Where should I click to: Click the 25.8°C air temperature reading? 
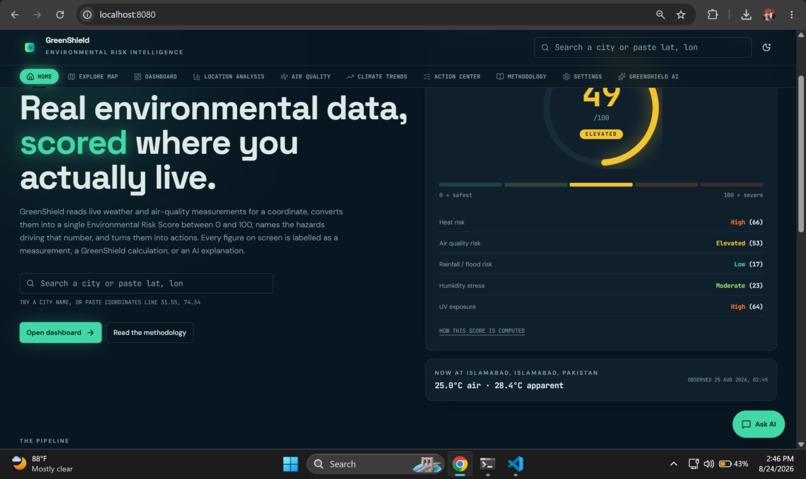click(457, 385)
